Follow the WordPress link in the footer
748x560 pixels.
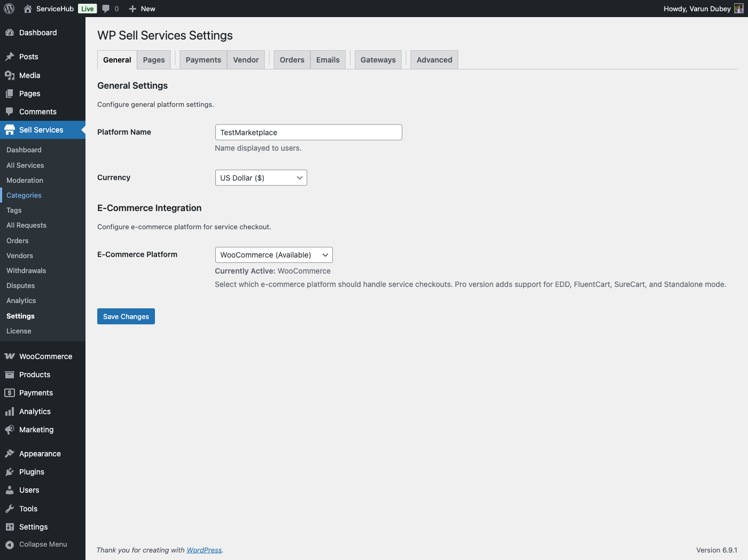click(x=204, y=550)
